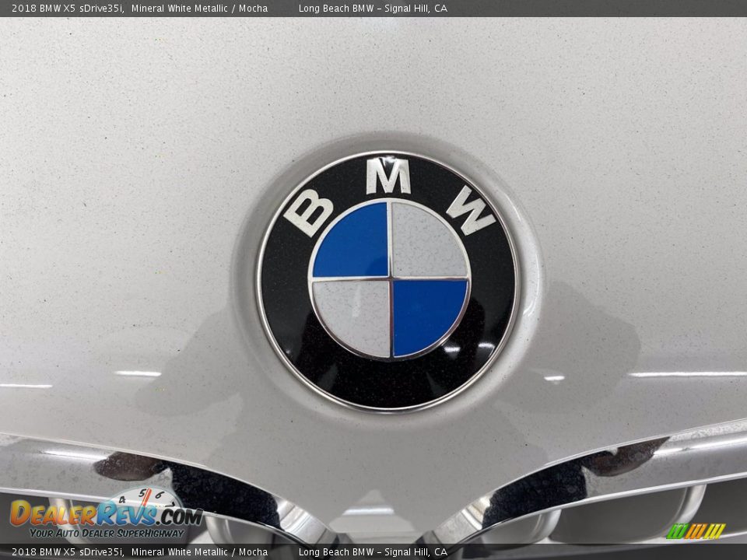This screenshot has width=747, height=560.
Task: Click the striped green-orange-yellow logo icon
Action: coord(696,531)
